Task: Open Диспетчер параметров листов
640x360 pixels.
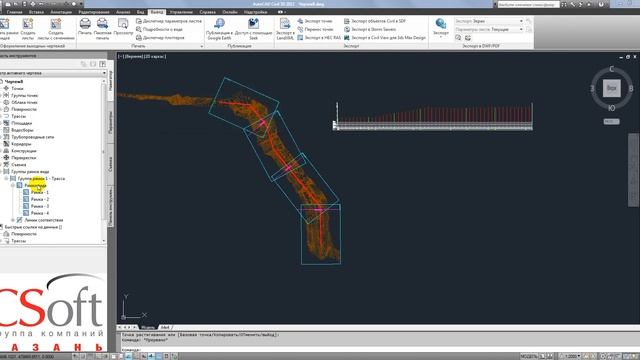Action: pyautogui.click(x=169, y=21)
